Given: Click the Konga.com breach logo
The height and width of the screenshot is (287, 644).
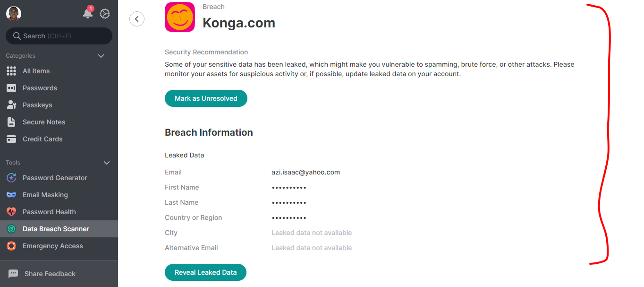Looking at the screenshot, I should (180, 17).
